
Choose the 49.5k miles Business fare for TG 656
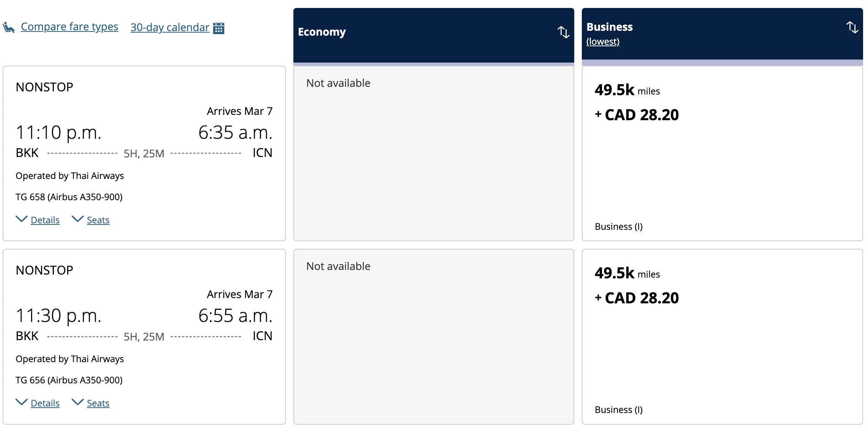722,336
